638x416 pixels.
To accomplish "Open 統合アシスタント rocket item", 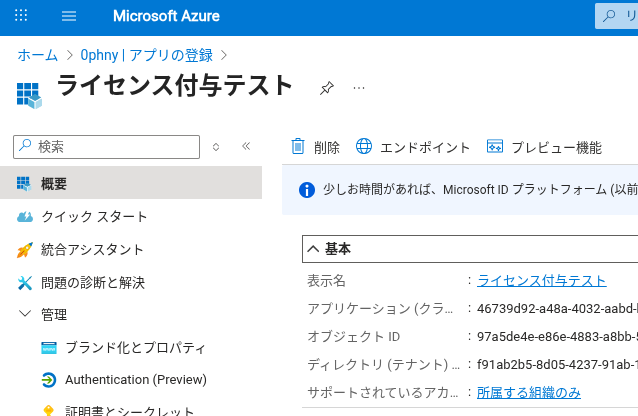I will (92, 249).
